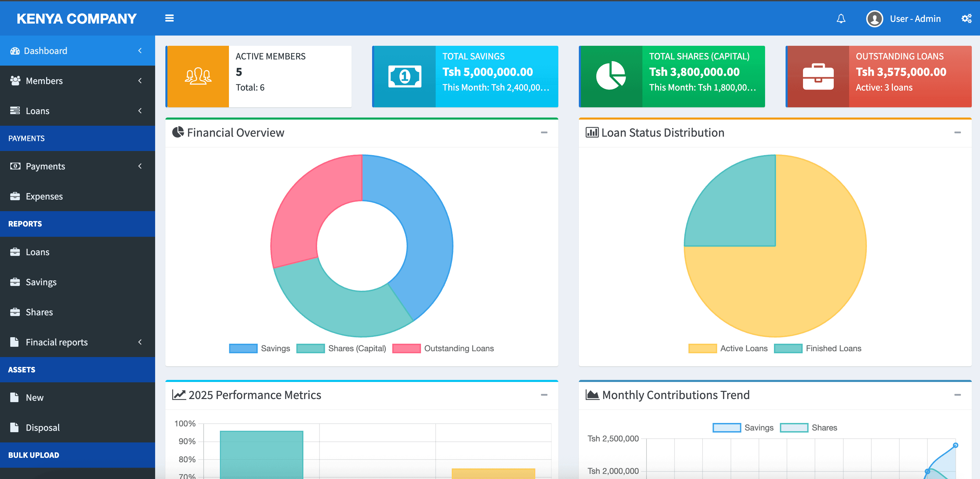Click the notification bell icon
This screenshot has width=980, height=479.
click(841, 19)
